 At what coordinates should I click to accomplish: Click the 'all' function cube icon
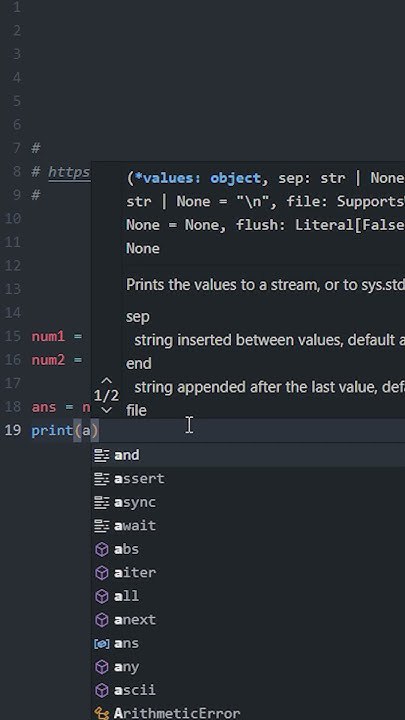pyautogui.click(x=101, y=596)
